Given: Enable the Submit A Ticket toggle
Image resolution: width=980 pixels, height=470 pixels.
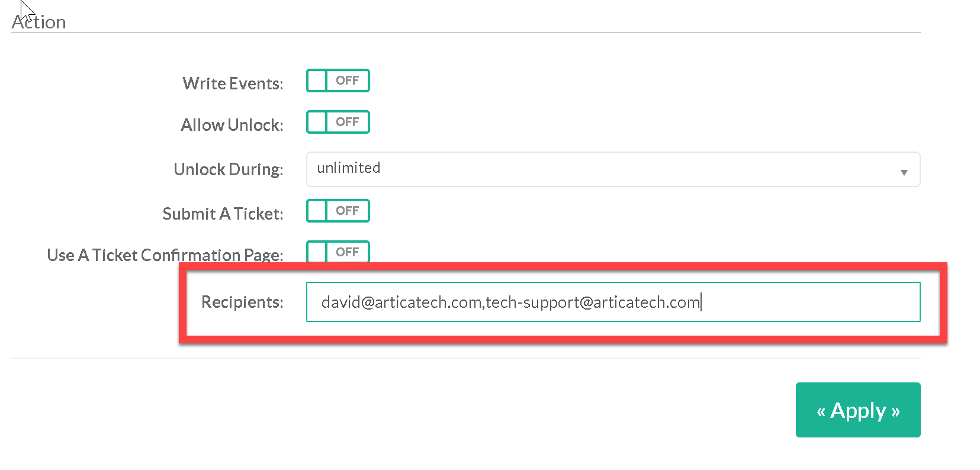Looking at the screenshot, I should (x=338, y=211).
